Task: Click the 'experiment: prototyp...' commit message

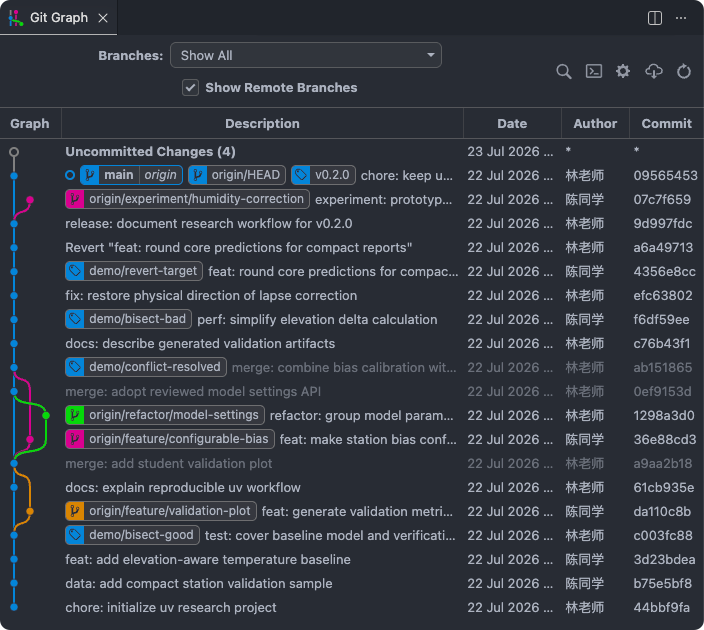Action: [383, 200]
